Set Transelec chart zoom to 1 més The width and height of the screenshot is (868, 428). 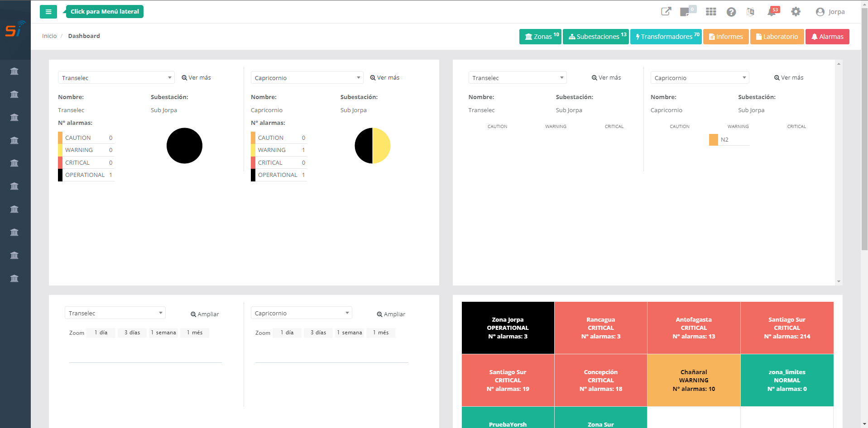pos(195,333)
